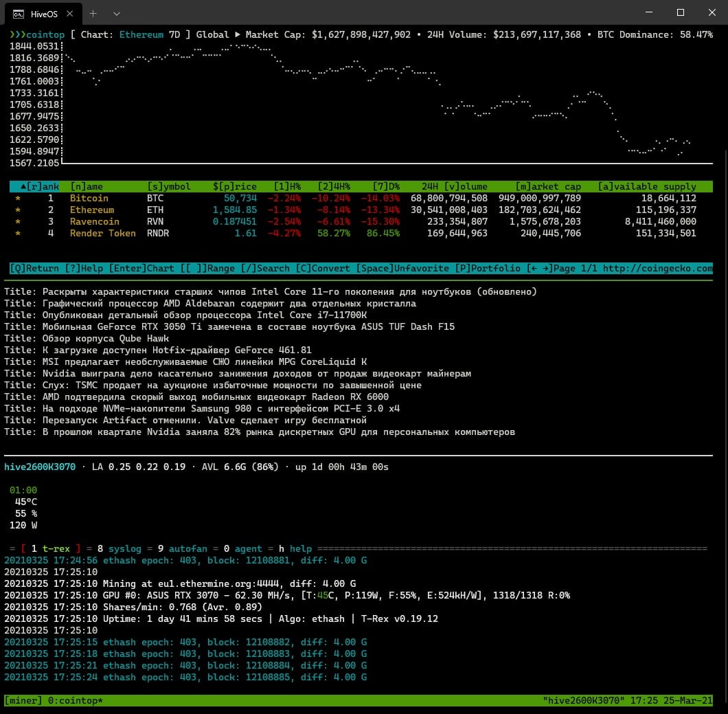Click the [Enter]Chart shortcut

(141, 269)
